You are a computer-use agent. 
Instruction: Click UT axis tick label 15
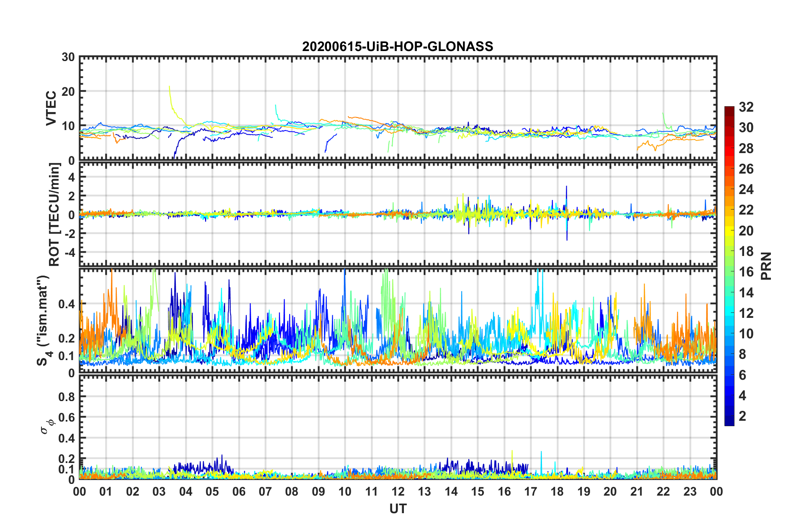(478, 491)
